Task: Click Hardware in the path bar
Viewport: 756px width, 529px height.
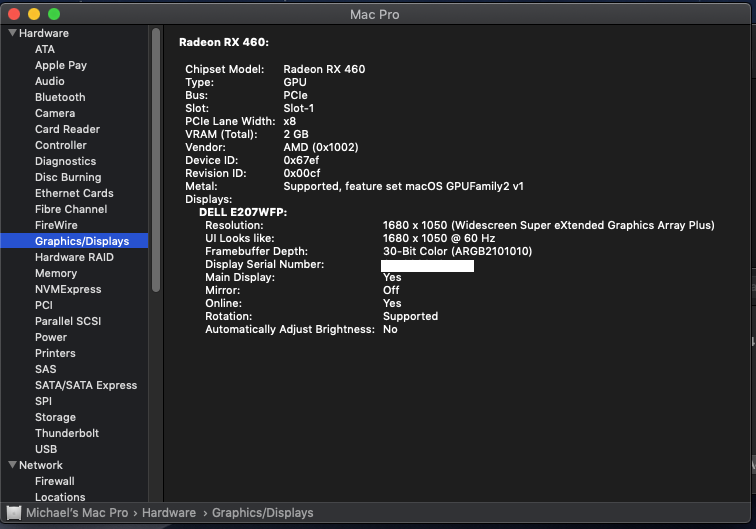Action: (x=169, y=513)
